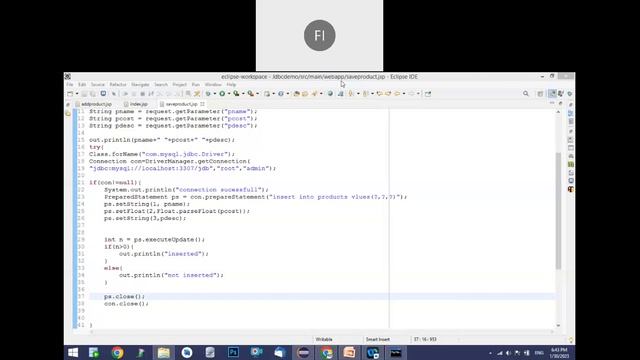The height and width of the screenshot is (360, 640).
Task: Open the File menu
Action: click(x=70, y=84)
